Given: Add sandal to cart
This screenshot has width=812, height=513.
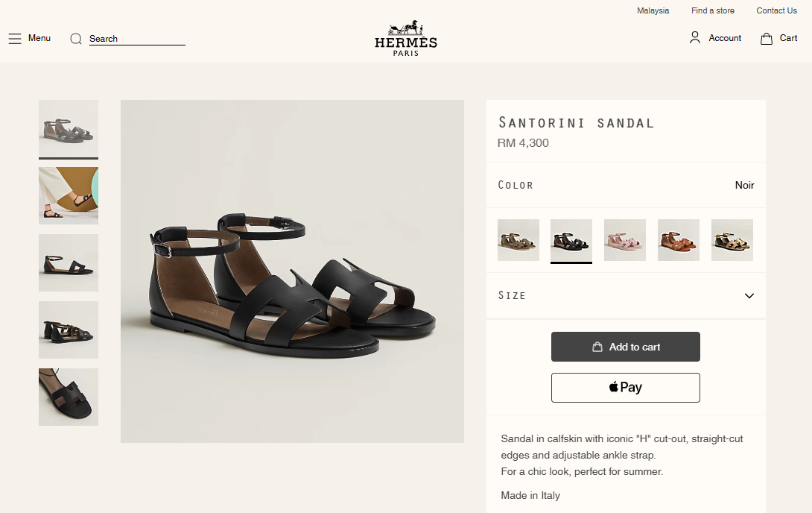Looking at the screenshot, I should point(626,347).
